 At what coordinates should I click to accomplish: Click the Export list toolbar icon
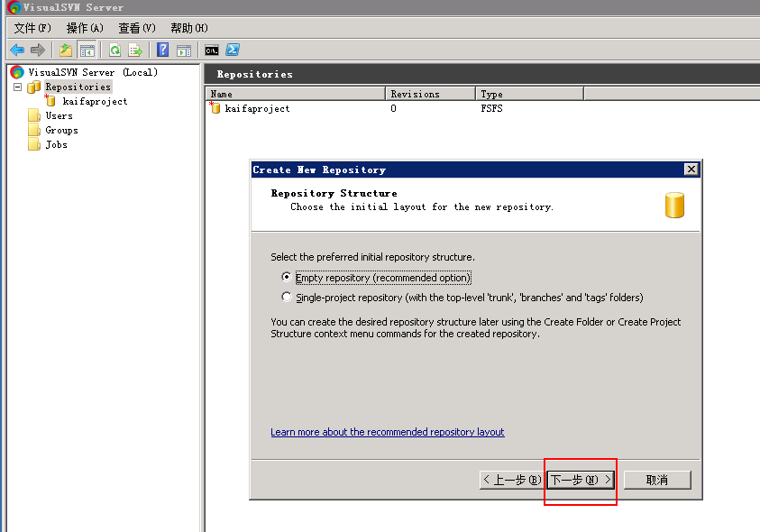pyautogui.click(x=135, y=50)
